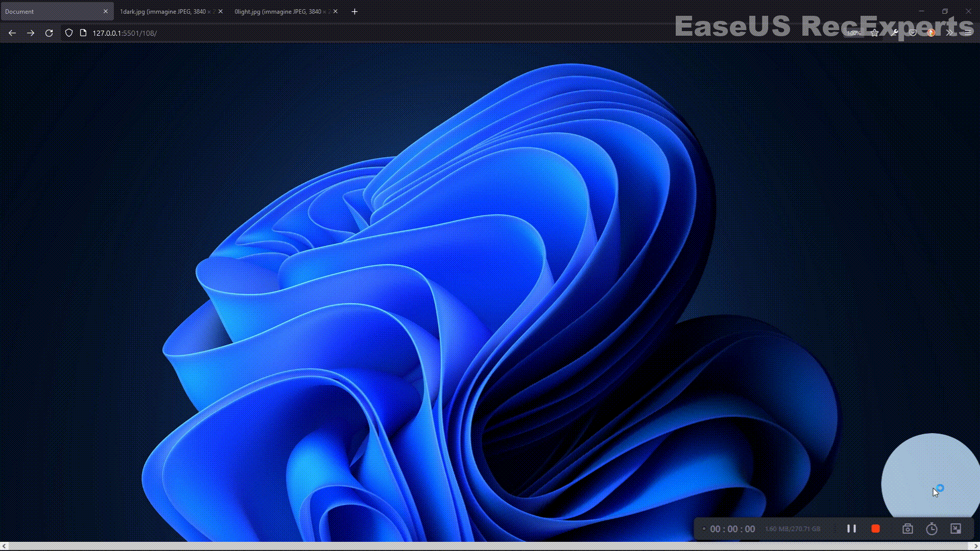Minimize the browser window

click(921, 11)
